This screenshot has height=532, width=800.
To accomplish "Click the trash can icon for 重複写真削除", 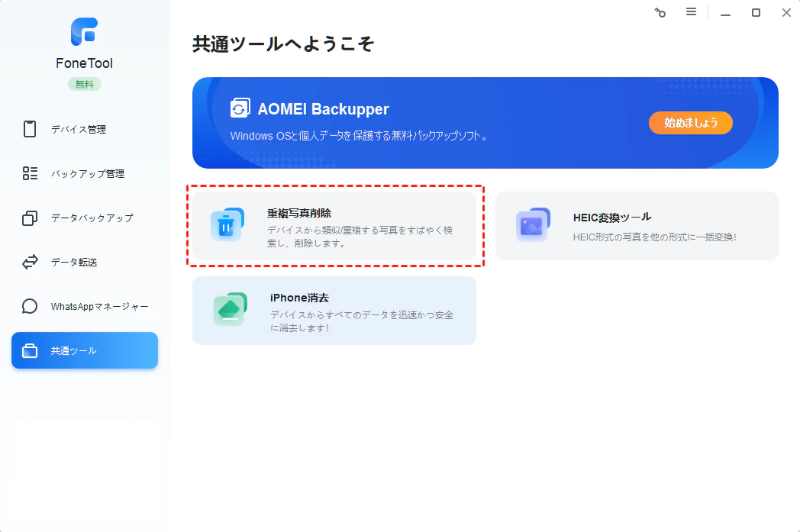I will [227, 224].
